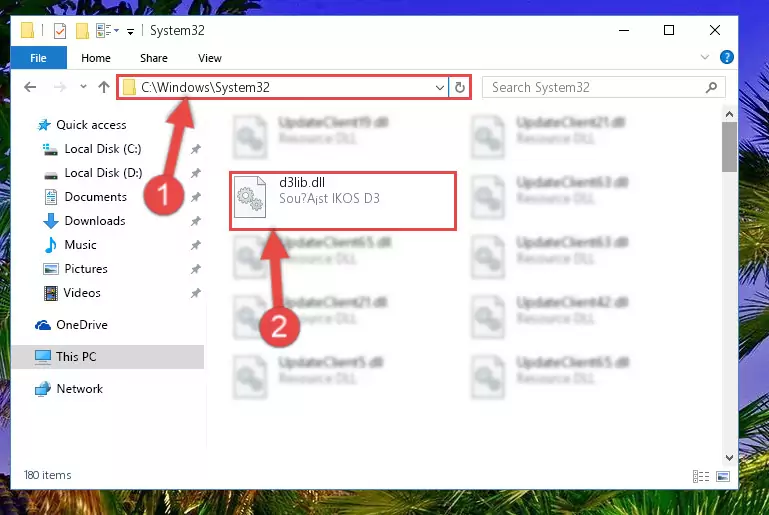
Task: Open Music in the navigation pane
Action: (x=80, y=245)
